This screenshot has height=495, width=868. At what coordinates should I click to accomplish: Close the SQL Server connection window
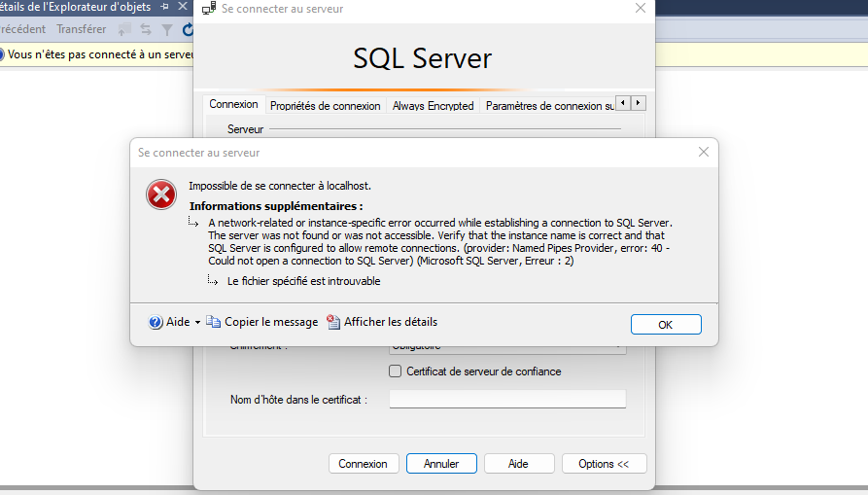(x=640, y=9)
